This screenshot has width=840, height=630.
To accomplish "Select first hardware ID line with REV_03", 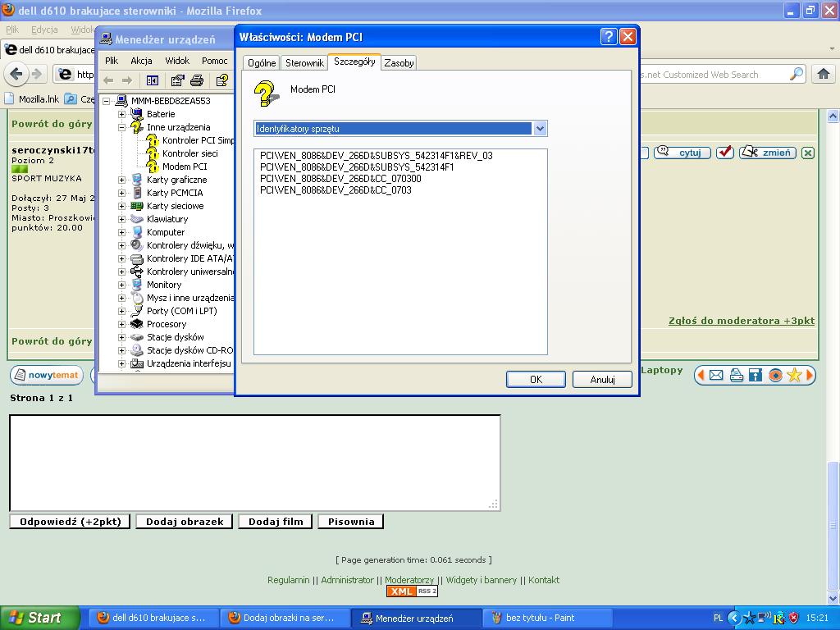I will coord(376,155).
